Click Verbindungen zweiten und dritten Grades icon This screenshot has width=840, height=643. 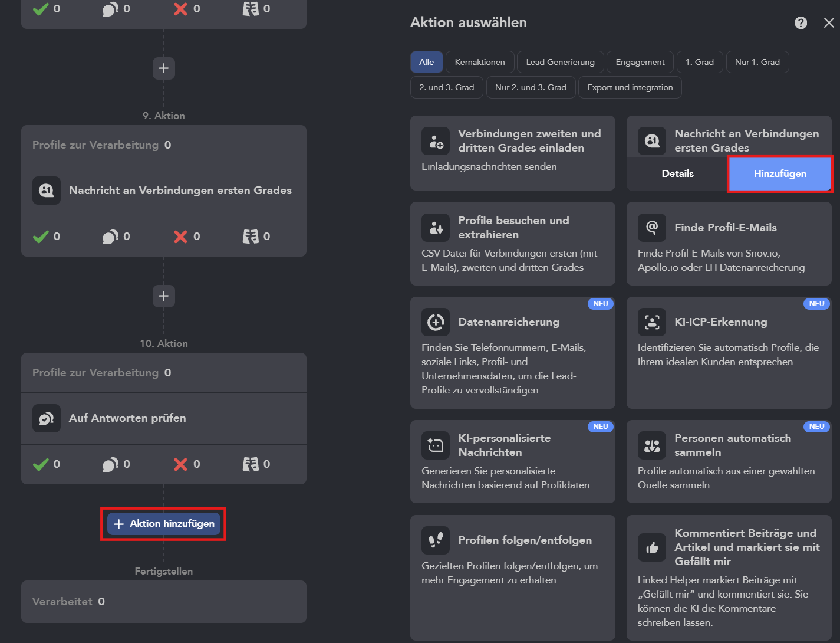[436, 141]
